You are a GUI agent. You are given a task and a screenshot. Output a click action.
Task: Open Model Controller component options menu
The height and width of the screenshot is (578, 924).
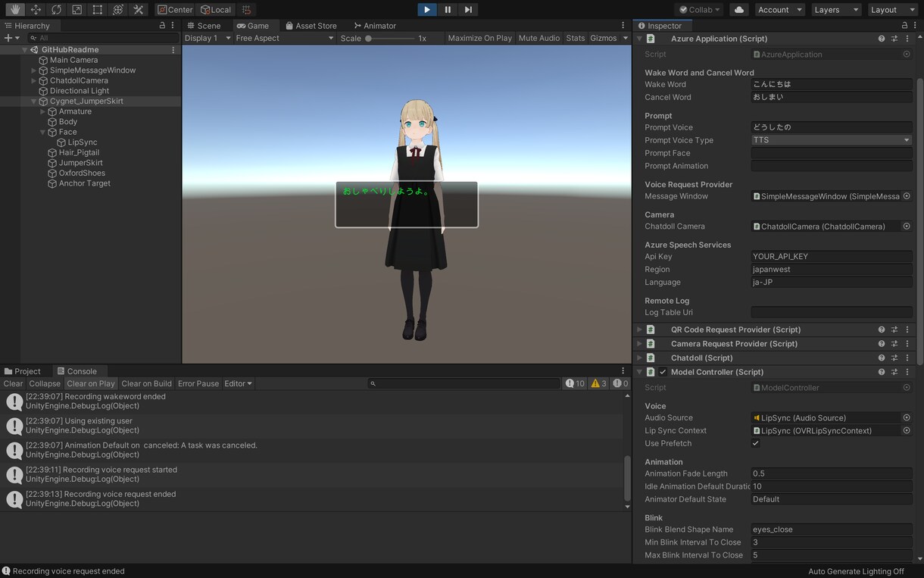click(x=907, y=372)
